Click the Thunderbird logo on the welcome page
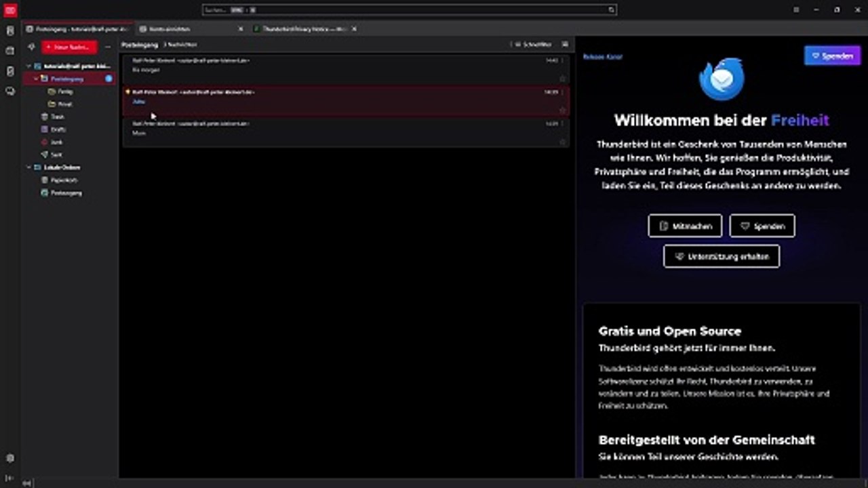 click(x=722, y=79)
